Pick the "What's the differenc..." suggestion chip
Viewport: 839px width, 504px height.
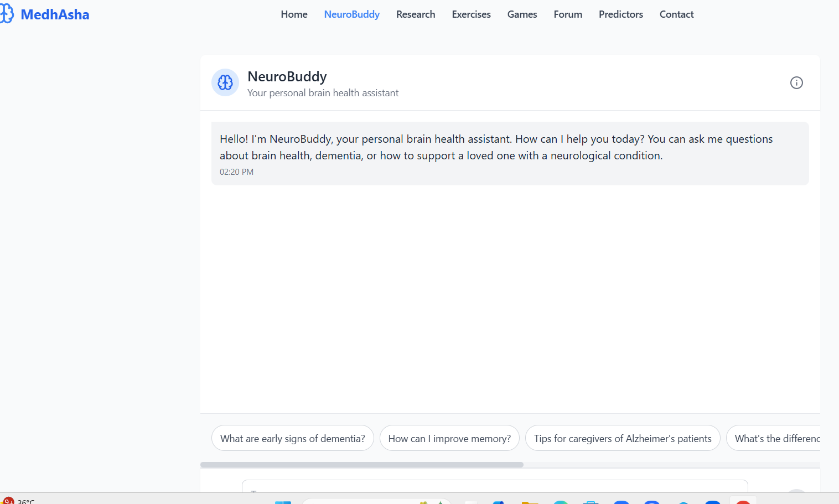pyautogui.click(x=774, y=438)
